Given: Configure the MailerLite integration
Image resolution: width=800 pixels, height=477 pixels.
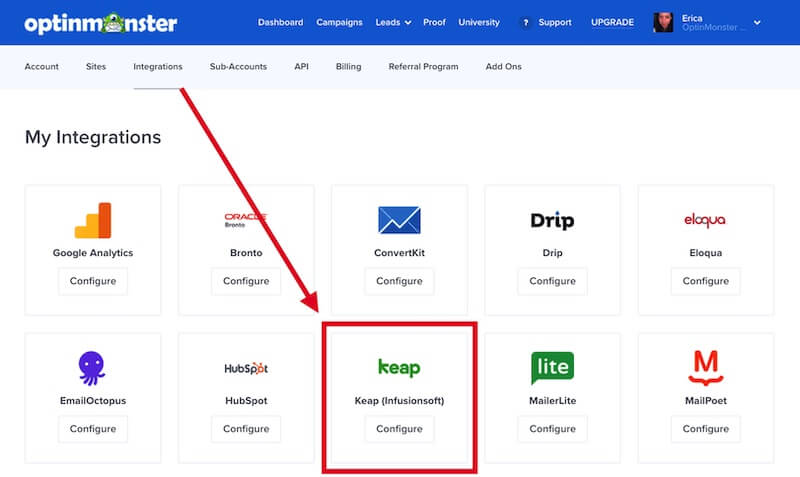Looking at the screenshot, I should [553, 429].
